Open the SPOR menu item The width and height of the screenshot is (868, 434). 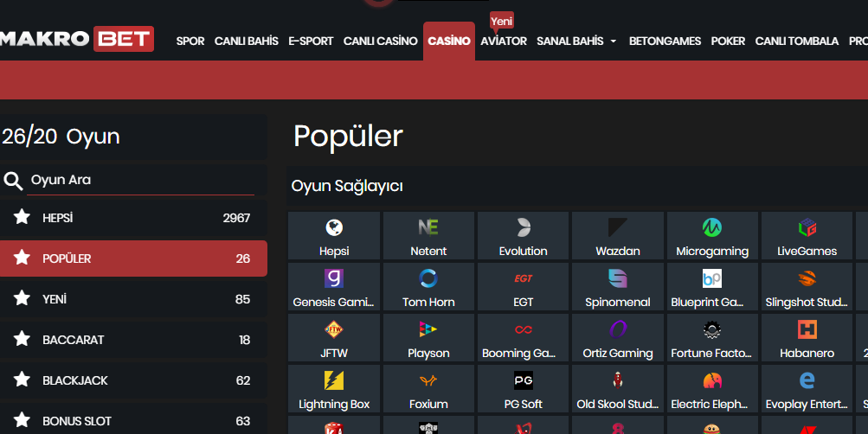click(x=190, y=41)
